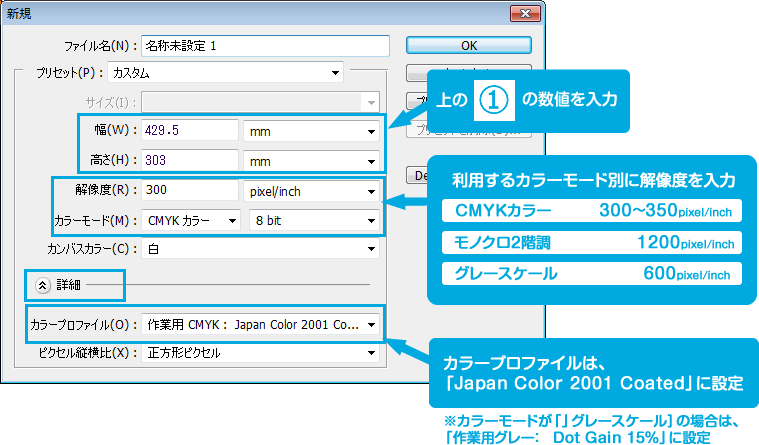
Task: Collapse the 詳細 section with chevron icon
Action: tap(43, 284)
